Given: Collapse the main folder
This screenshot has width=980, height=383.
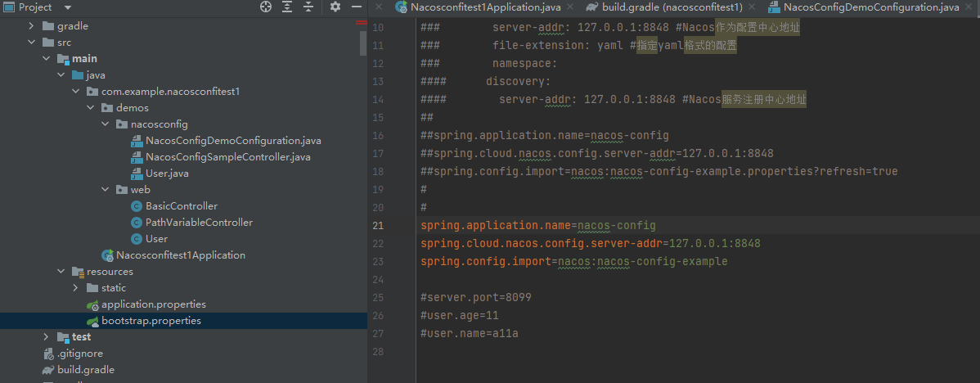Looking at the screenshot, I should (x=47, y=59).
